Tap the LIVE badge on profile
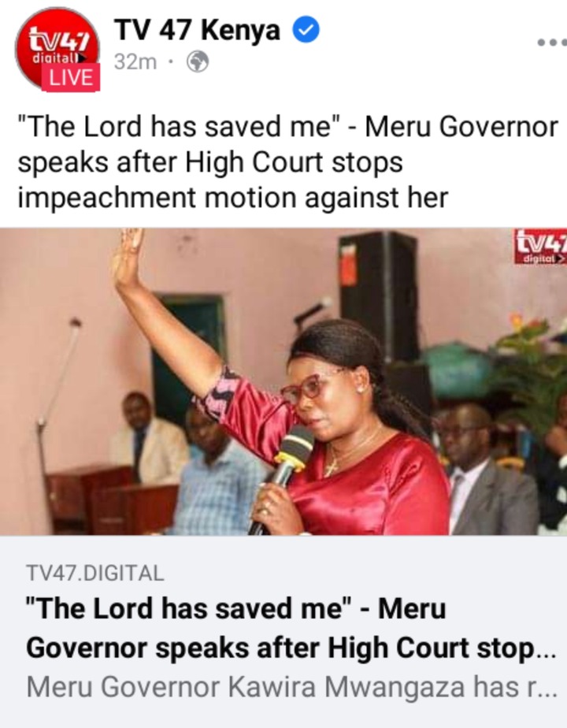567x728 pixels. click(71, 77)
